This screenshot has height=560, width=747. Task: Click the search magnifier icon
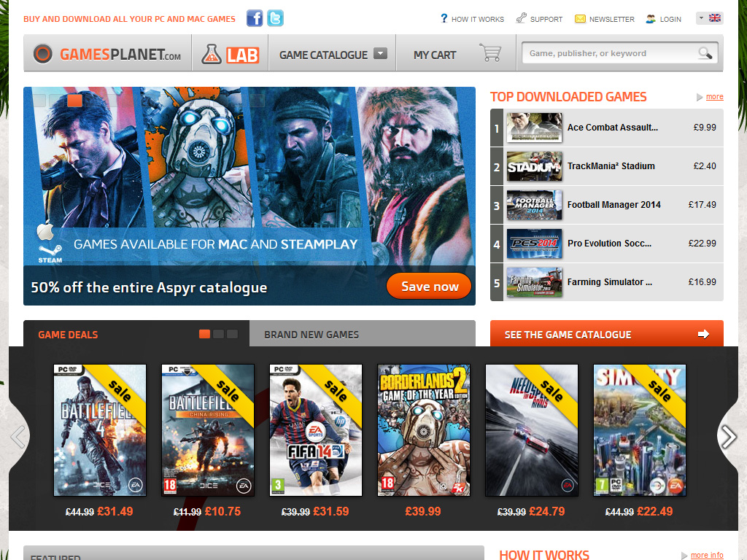[x=705, y=53]
